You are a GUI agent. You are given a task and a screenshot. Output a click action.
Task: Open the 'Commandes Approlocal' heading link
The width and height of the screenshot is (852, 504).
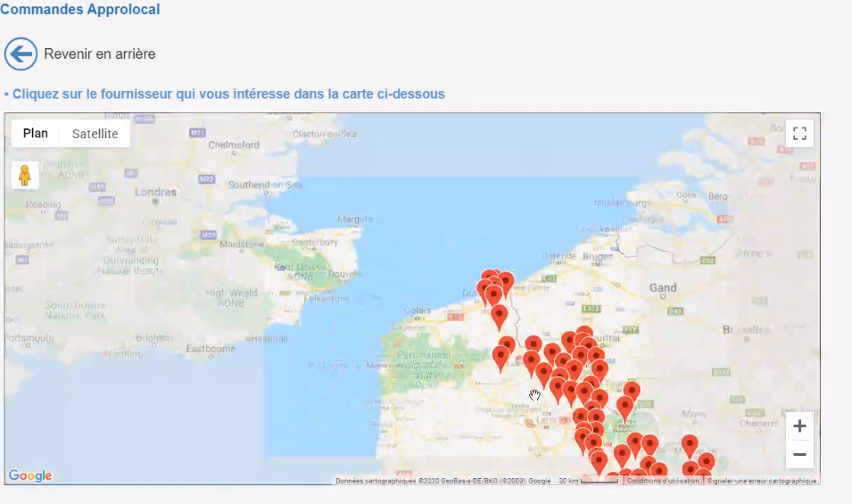click(x=80, y=9)
